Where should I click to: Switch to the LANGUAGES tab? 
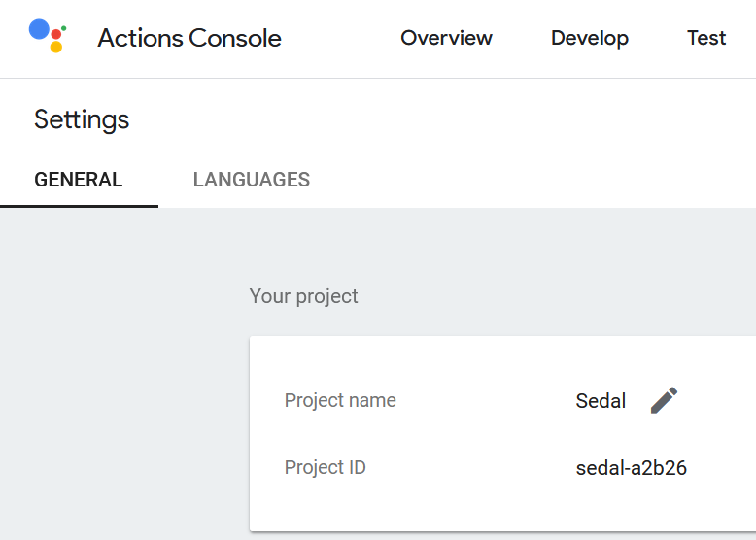point(252,180)
